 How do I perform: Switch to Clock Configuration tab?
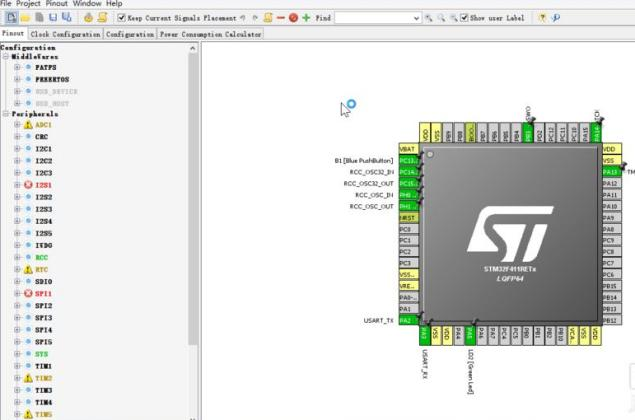[65, 34]
